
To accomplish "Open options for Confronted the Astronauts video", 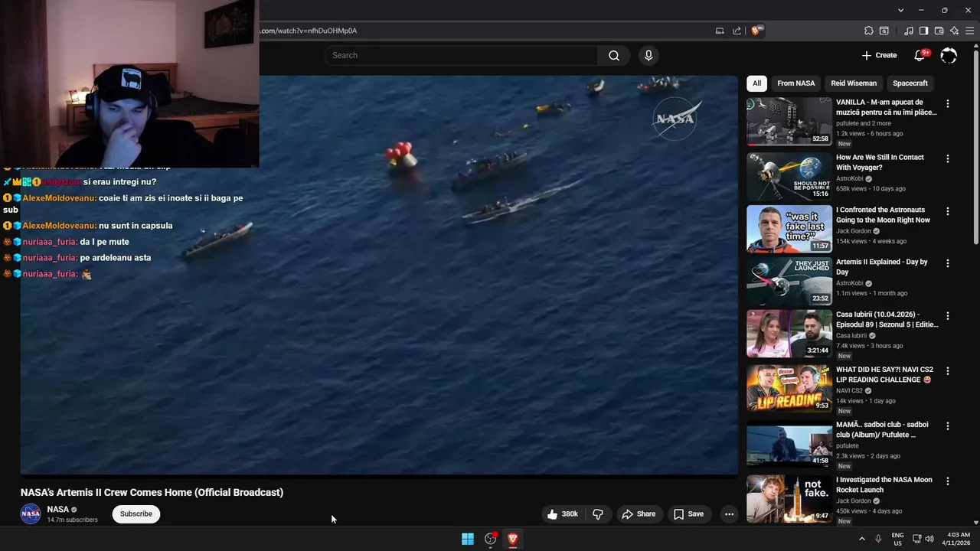I will (x=948, y=211).
